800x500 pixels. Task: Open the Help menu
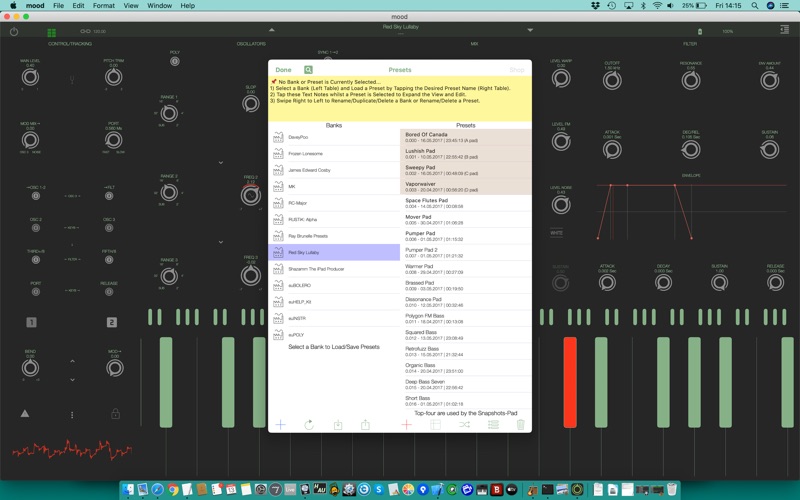(x=187, y=6)
